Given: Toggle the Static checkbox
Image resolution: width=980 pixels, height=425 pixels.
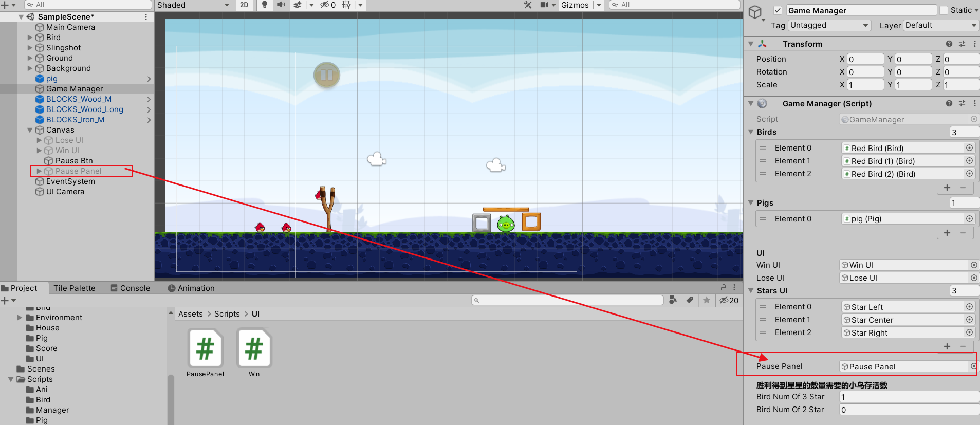Looking at the screenshot, I should (x=944, y=10).
